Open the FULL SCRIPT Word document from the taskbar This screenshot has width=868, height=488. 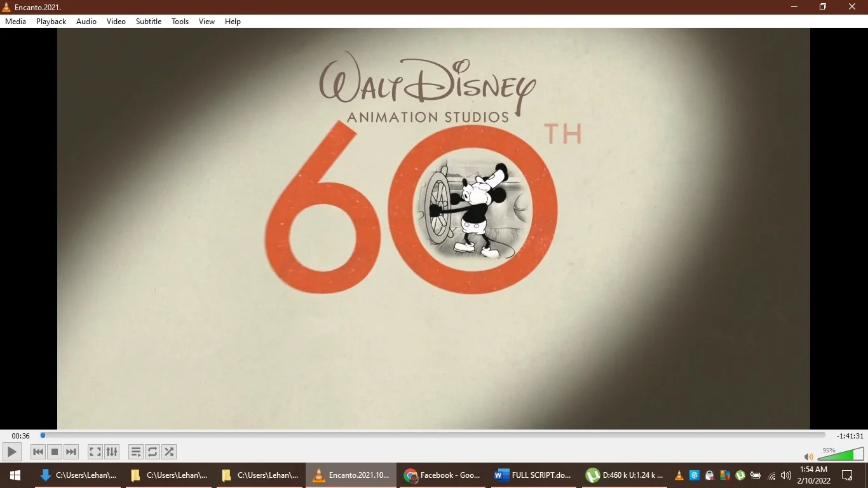click(533, 475)
